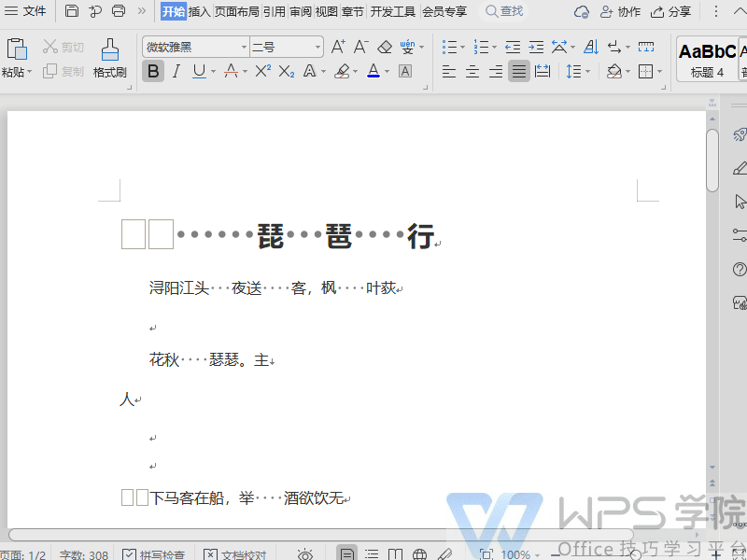Expand the quick access overflow chevrons

tap(142, 11)
